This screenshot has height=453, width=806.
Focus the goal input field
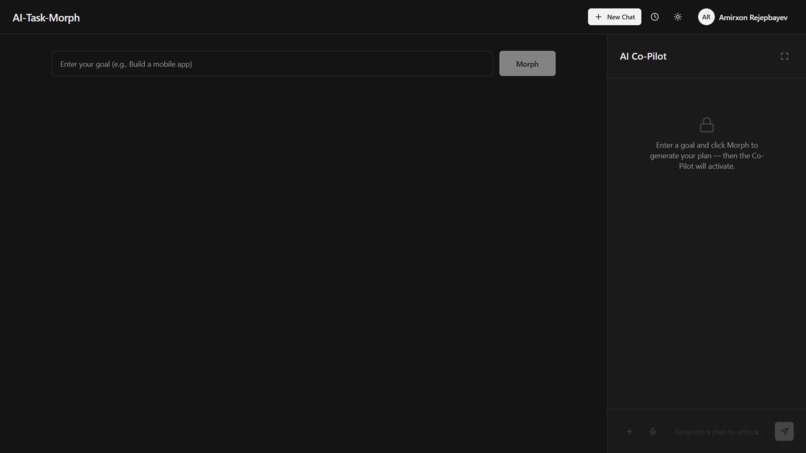272,64
